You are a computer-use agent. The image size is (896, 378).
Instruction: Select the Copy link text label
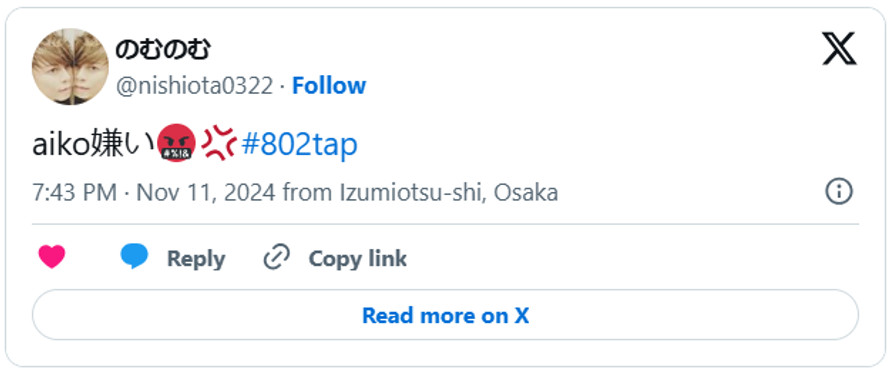coord(358,259)
